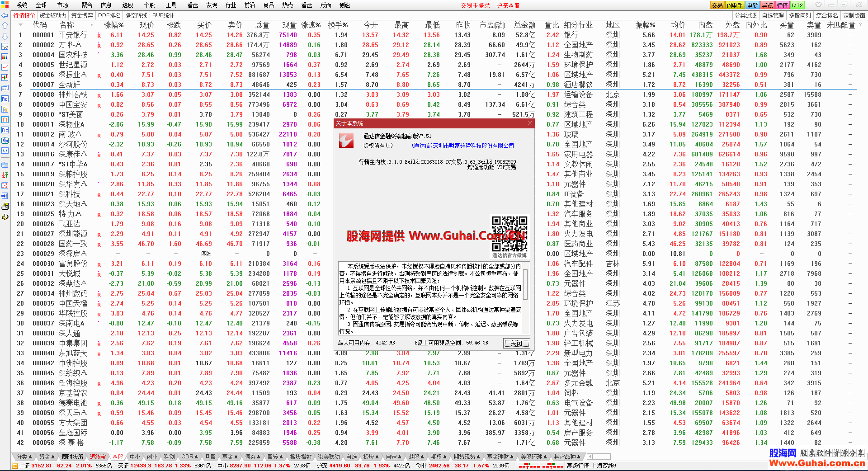Open the 定制版面 toolbar item

tap(854, 15)
